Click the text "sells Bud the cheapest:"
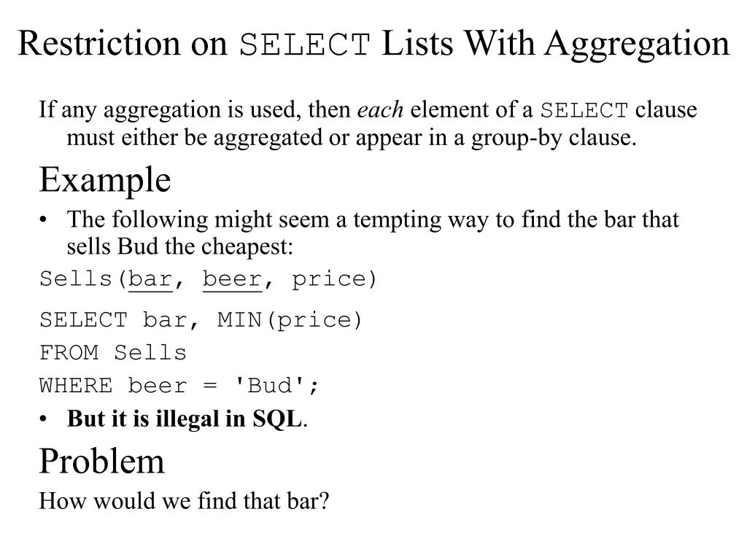This screenshot has height=560, width=747. click(x=179, y=246)
